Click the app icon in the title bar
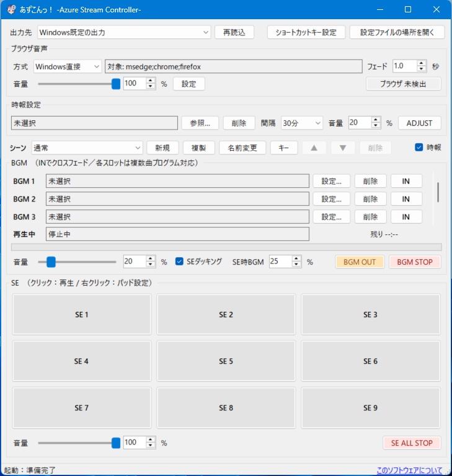Screen dimensions: 452x476 click(x=12, y=10)
